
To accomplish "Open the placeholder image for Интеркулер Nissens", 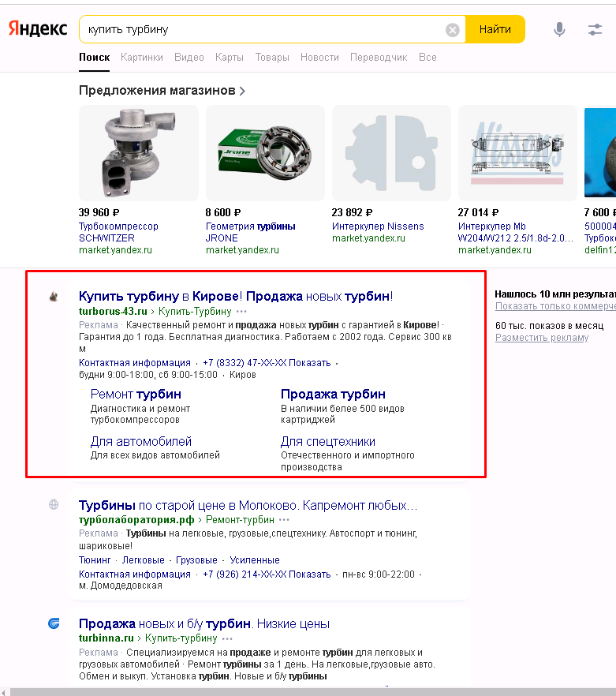I will pyautogui.click(x=391, y=153).
